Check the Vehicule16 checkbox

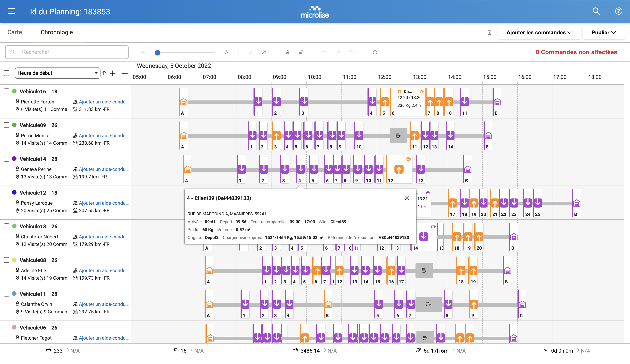tap(7, 91)
